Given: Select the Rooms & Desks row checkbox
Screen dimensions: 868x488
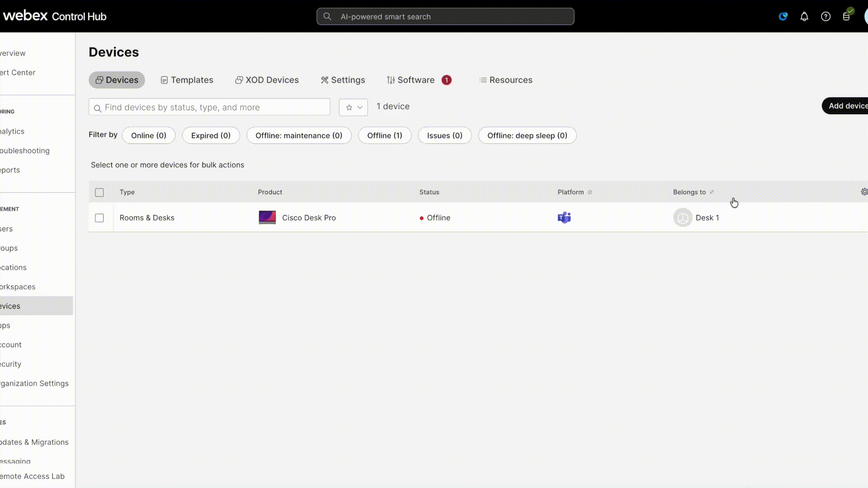Looking at the screenshot, I should point(99,218).
